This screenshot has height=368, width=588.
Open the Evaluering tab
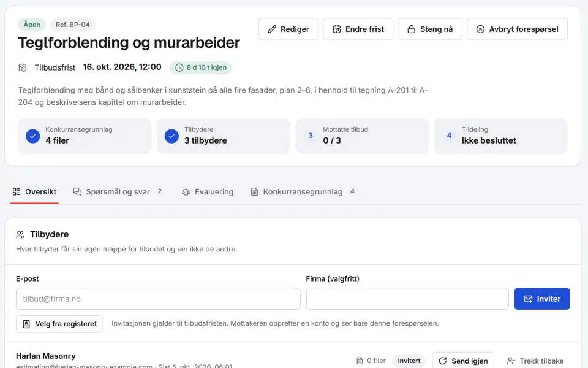coord(208,192)
